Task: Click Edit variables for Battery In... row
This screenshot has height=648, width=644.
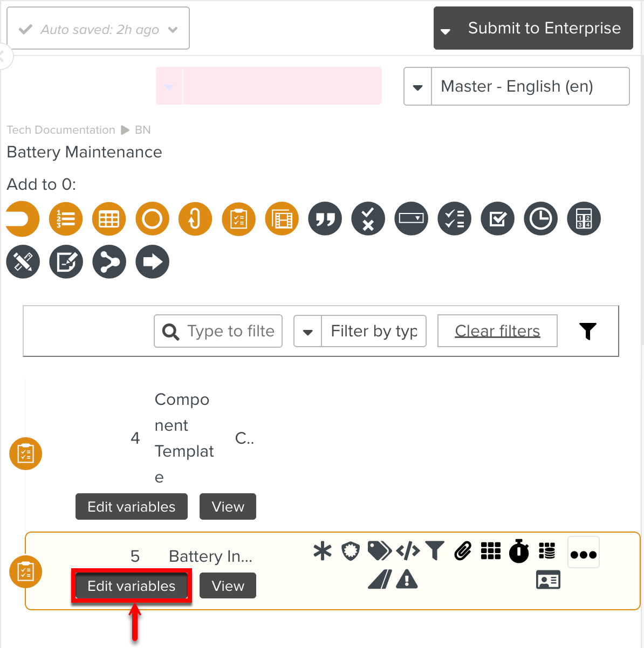Action: tap(132, 586)
